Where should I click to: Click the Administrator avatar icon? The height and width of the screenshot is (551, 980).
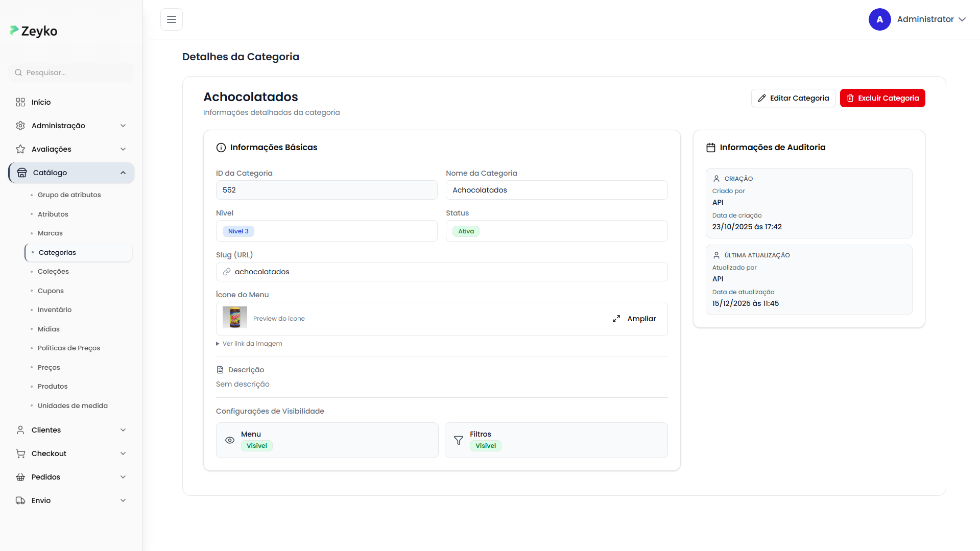pos(879,19)
